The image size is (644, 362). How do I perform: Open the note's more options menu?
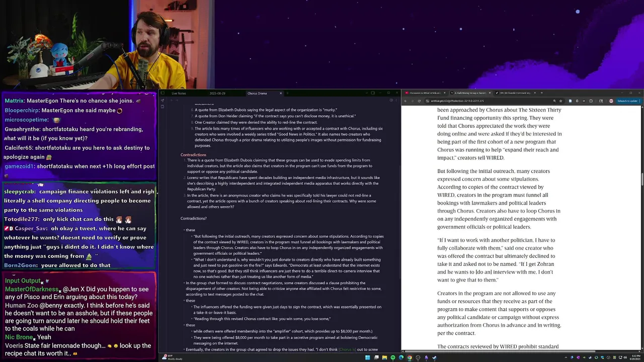coord(396,100)
